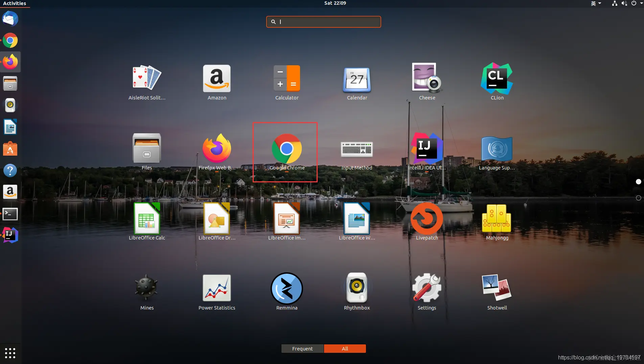Click the Amazon icon in the dock

coord(10,192)
